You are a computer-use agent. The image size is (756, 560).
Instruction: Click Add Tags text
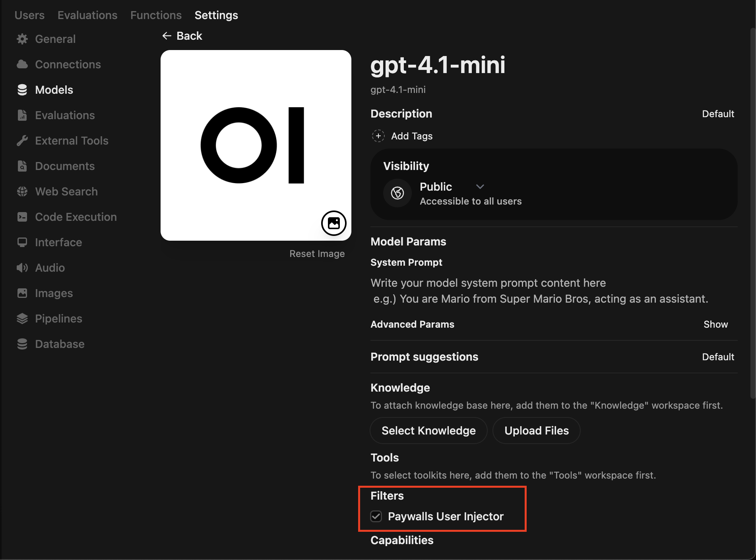coord(412,136)
